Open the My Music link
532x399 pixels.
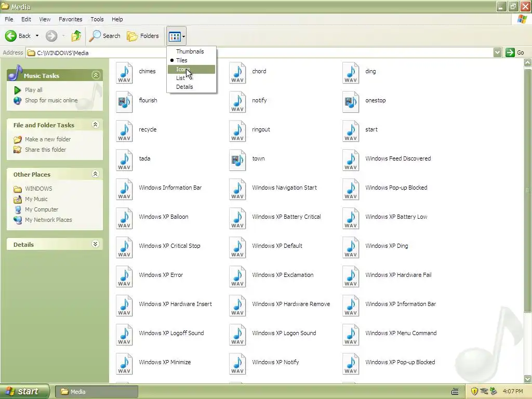pyautogui.click(x=36, y=199)
